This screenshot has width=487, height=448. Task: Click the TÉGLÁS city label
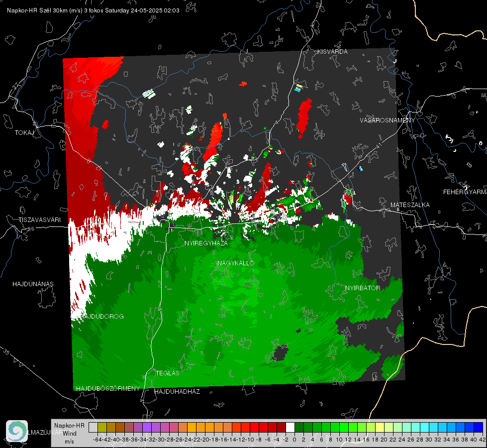pos(168,373)
